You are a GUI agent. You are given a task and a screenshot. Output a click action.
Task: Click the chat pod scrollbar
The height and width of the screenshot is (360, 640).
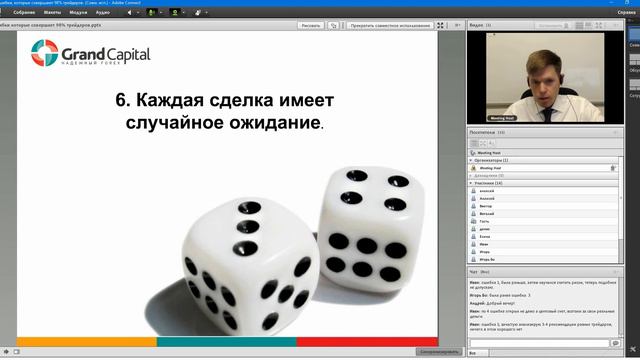click(621, 307)
